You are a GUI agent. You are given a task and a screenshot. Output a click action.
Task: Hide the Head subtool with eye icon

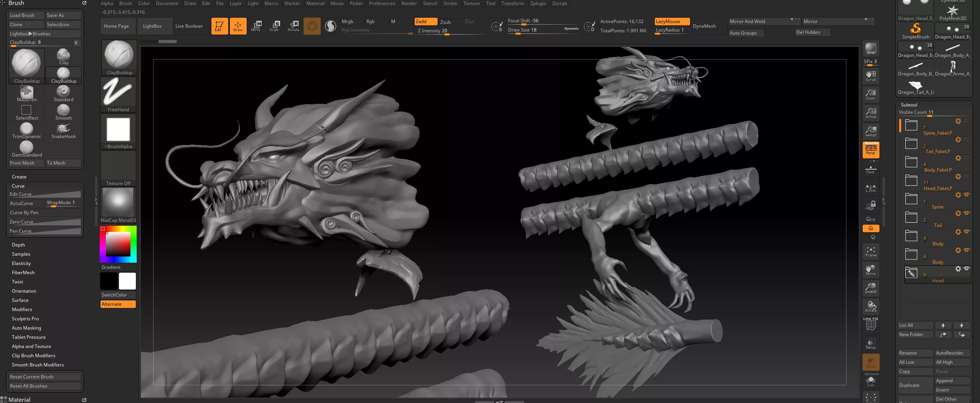[967, 268]
